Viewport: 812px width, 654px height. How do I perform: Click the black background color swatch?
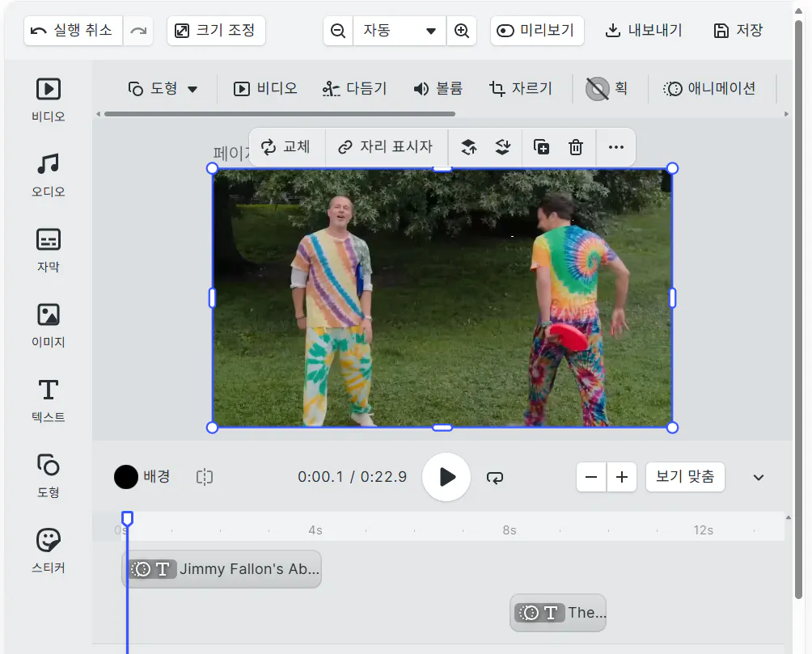click(x=126, y=477)
